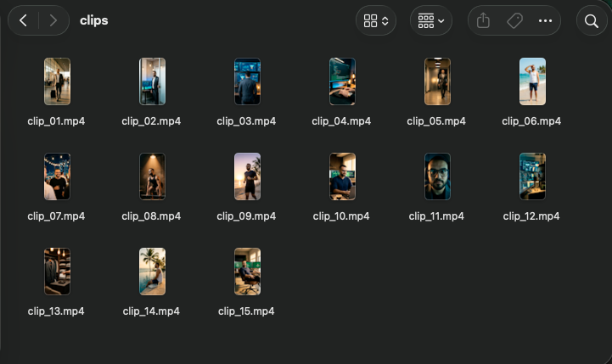Select the clip_07.mp4 thumbnail
The height and width of the screenshot is (364, 612).
57,176
